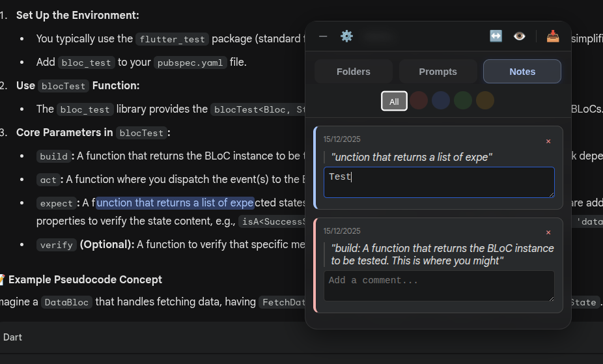Click the "build" parameter code chip

[53, 156]
